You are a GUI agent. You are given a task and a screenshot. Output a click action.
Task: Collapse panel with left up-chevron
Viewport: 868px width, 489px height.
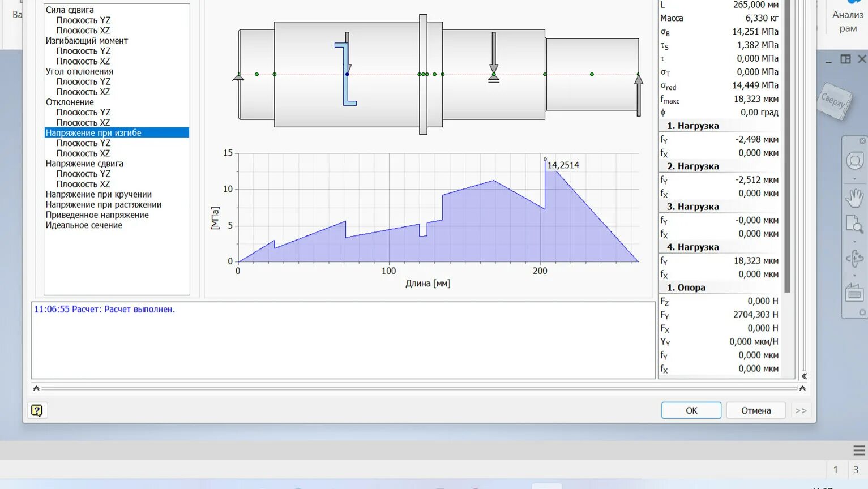(36, 388)
